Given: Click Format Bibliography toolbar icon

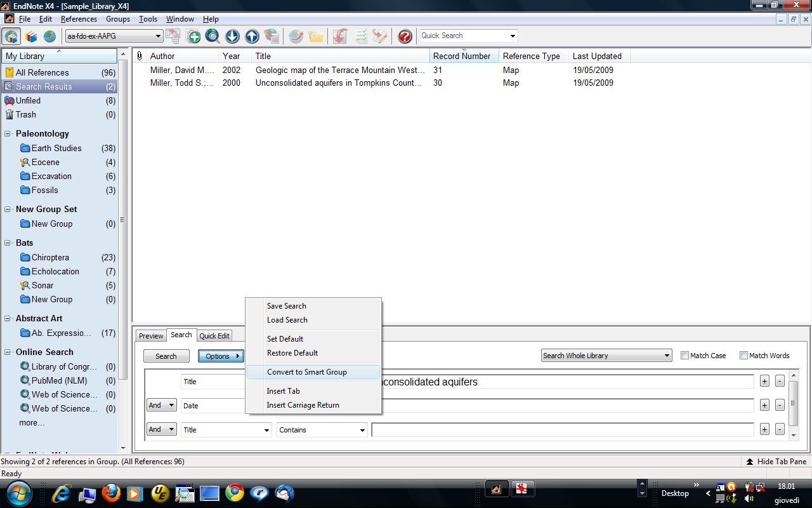Looking at the screenshot, I should pos(360,36).
